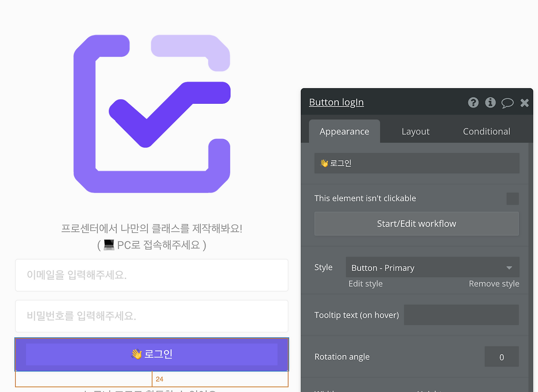This screenshot has width=538, height=392.
Task: Open the comments speech bubble icon
Action: [507, 103]
